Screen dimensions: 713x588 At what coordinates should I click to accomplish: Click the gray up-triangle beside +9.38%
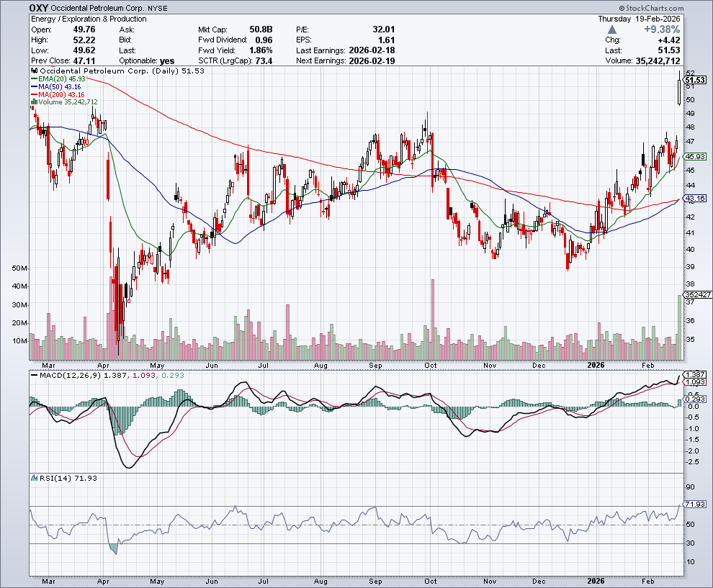click(x=612, y=30)
